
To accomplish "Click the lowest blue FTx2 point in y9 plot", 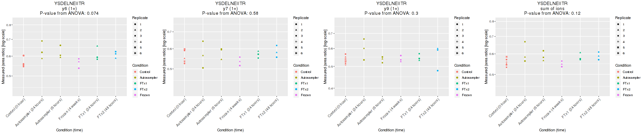I will click(438, 71).
